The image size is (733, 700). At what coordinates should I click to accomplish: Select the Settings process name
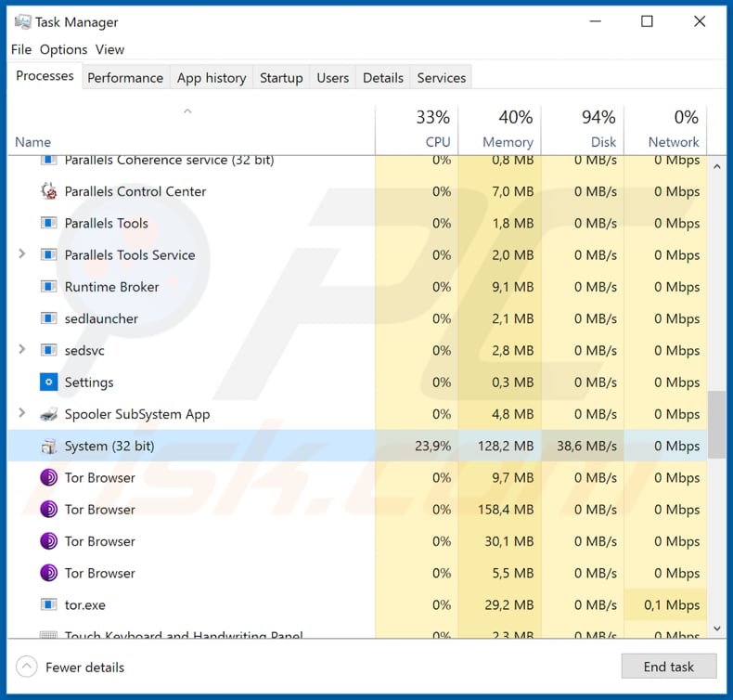(89, 382)
